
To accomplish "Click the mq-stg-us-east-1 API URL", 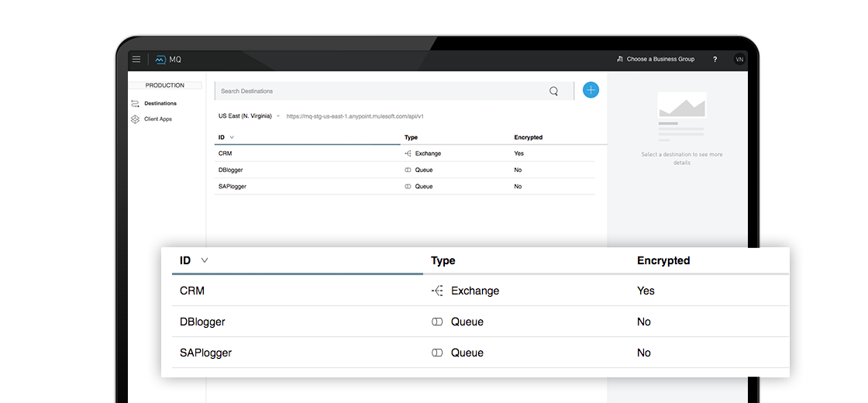I will [x=355, y=116].
